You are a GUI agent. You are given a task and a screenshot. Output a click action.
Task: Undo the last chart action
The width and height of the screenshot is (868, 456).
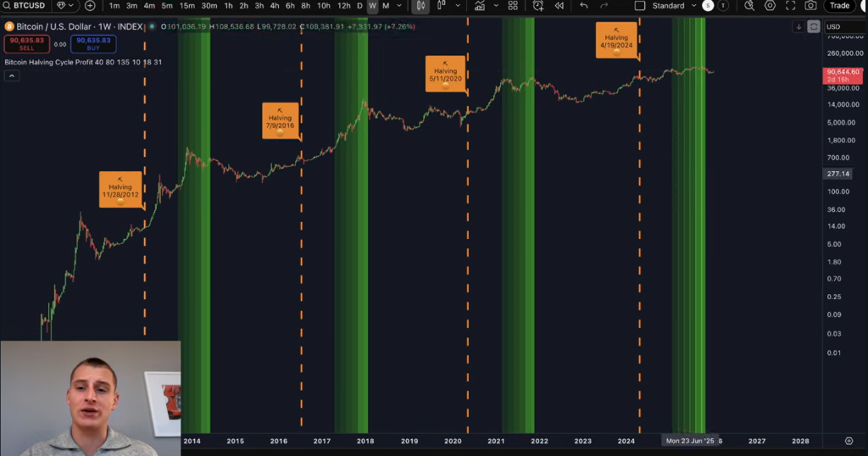coord(584,6)
